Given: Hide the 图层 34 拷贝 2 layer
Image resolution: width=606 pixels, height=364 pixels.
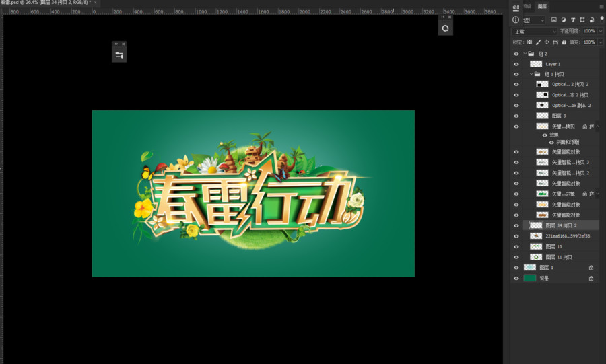Looking at the screenshot, I should pos(516,225).
